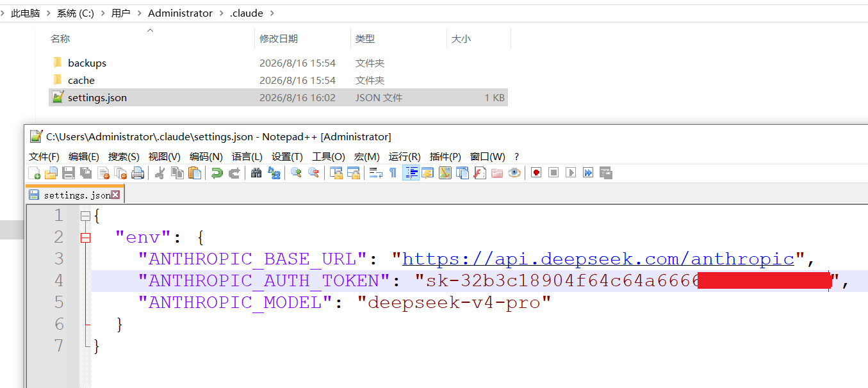Start macro recording with red dot
Screen dimensions: 868x388
click(536, 173)
